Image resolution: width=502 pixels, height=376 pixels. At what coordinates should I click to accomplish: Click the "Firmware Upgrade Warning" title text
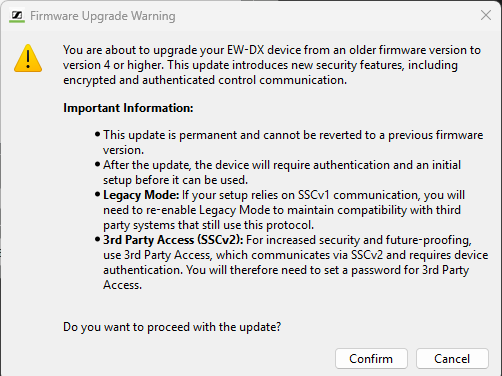coord(102,16)
